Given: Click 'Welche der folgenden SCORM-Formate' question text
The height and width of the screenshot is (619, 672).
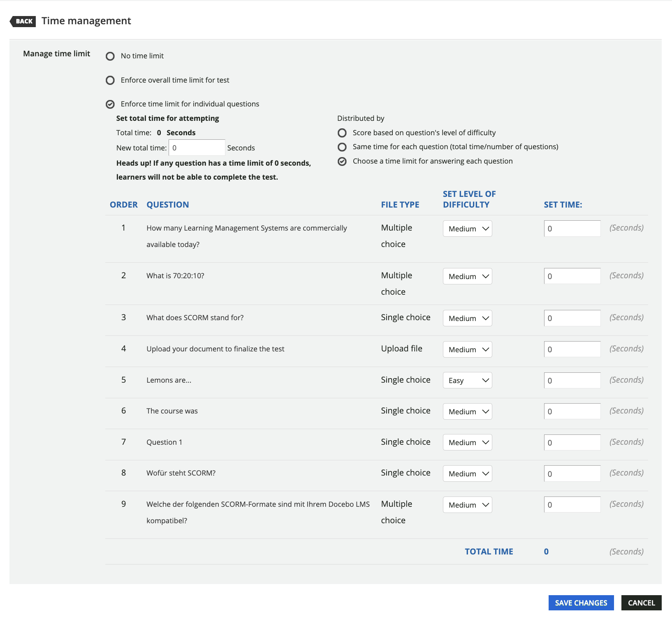Looking at the screenshot, I should [x=258, y=513].
